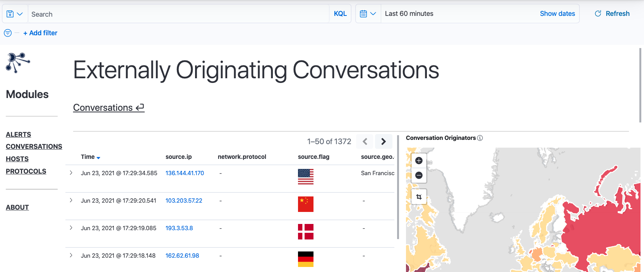The image size is (644, 272).
Task: Open the PROTOCOLS module
Action: [26, 171]
